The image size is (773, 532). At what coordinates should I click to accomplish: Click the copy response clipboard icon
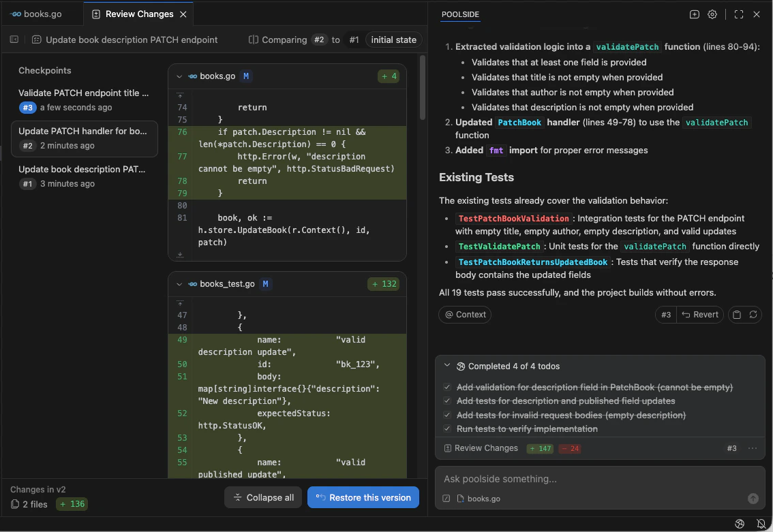[x=736, y=315]
